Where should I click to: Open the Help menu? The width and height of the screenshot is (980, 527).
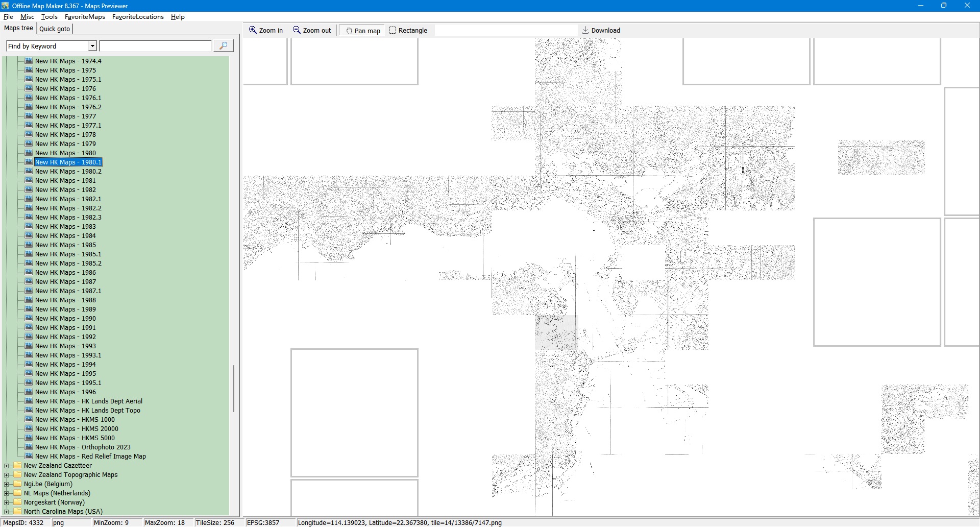click(x=178, y=17)
